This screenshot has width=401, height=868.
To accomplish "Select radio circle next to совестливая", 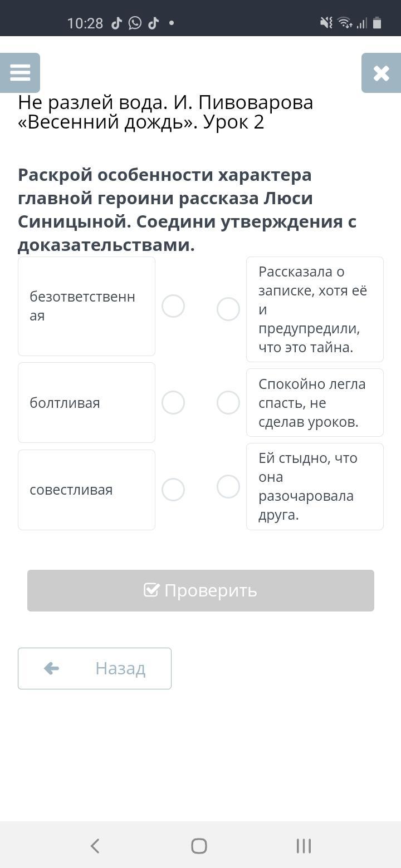I will [x=173, y=490].
